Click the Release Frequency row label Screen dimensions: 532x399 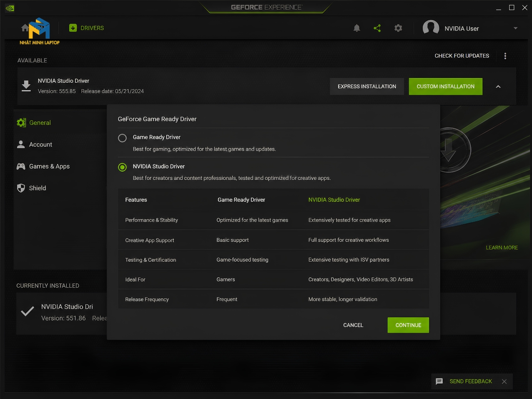(x=147, y=299)
